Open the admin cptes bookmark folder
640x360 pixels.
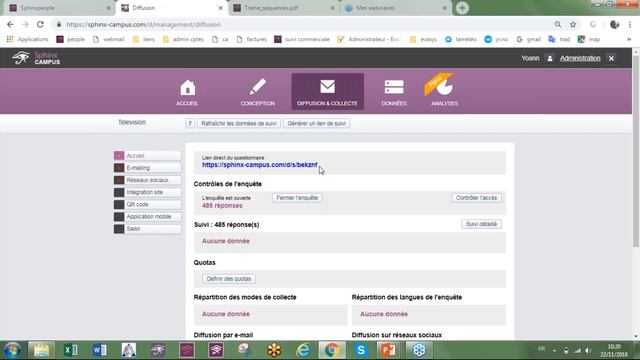pos(183,39)
